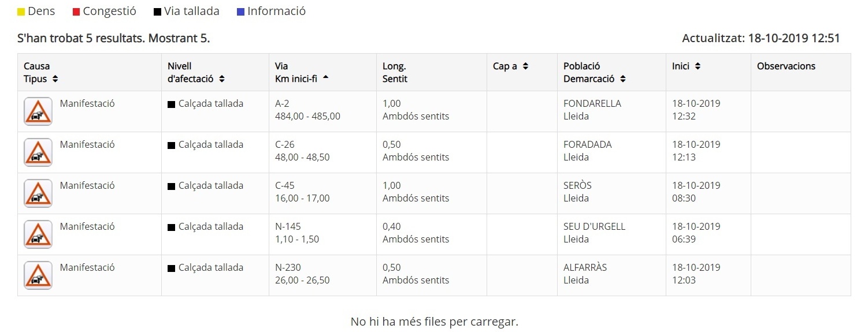Screen dimensions: 868x332
Task: Click the red Congestió legend swatch
Action: (x=76, y=12)
